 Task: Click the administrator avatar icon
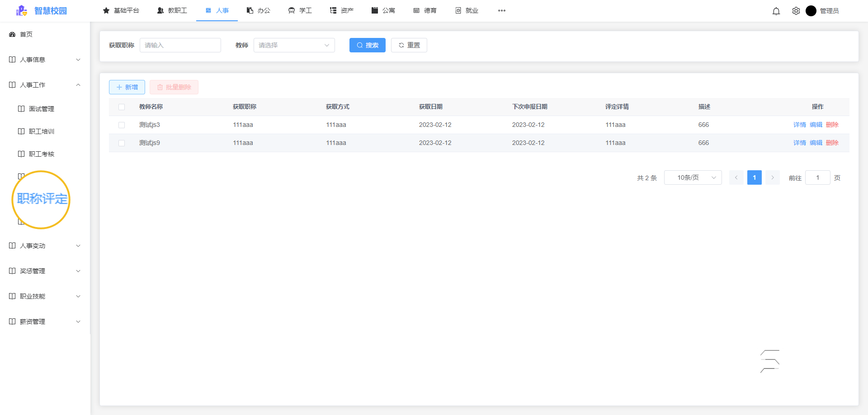click(x=811, y=11)
